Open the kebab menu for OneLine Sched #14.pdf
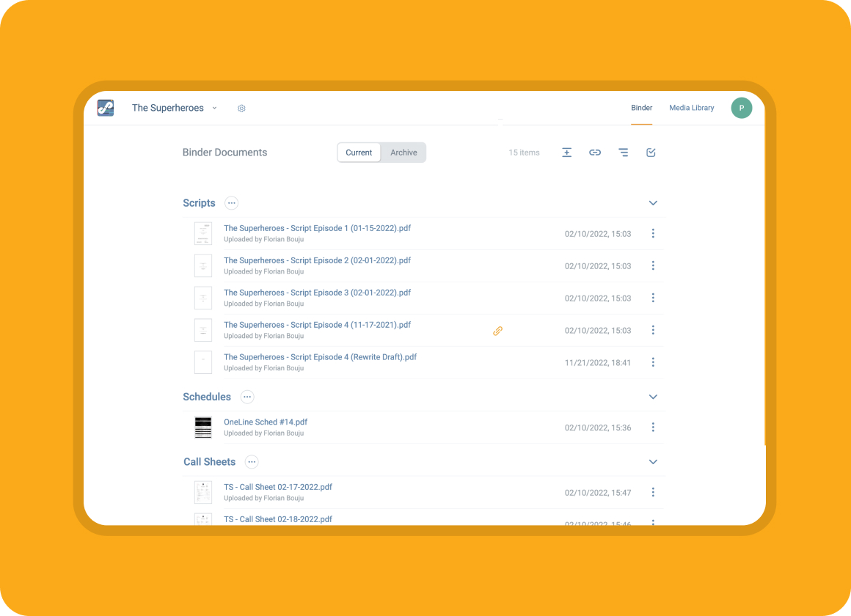Viewport: 851px width, 616px height. [653, 427]
